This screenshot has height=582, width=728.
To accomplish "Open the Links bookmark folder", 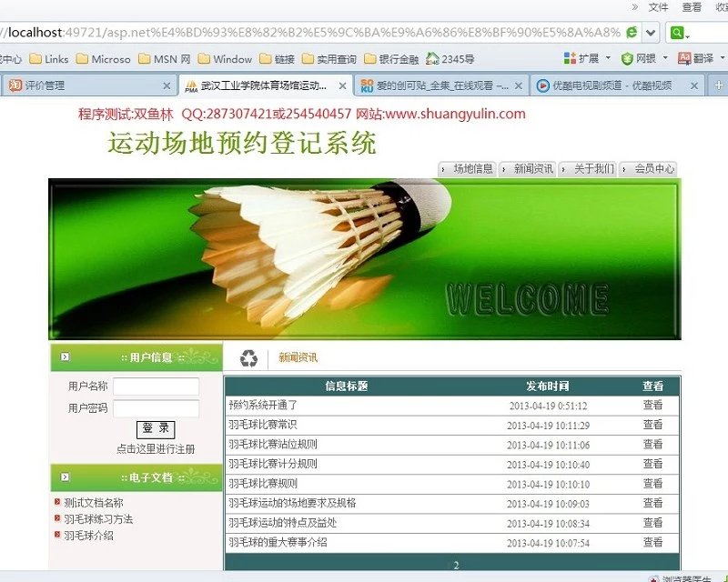I will (x=49, y=59).
